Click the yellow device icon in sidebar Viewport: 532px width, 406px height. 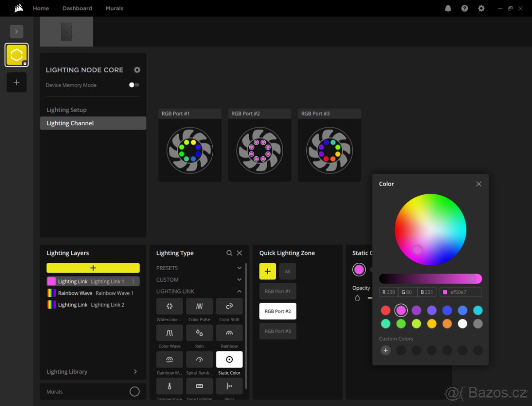coord(16,55)
